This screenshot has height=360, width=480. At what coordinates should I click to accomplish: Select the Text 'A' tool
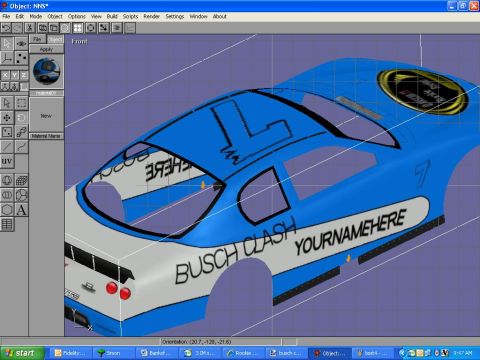[21, 210]
